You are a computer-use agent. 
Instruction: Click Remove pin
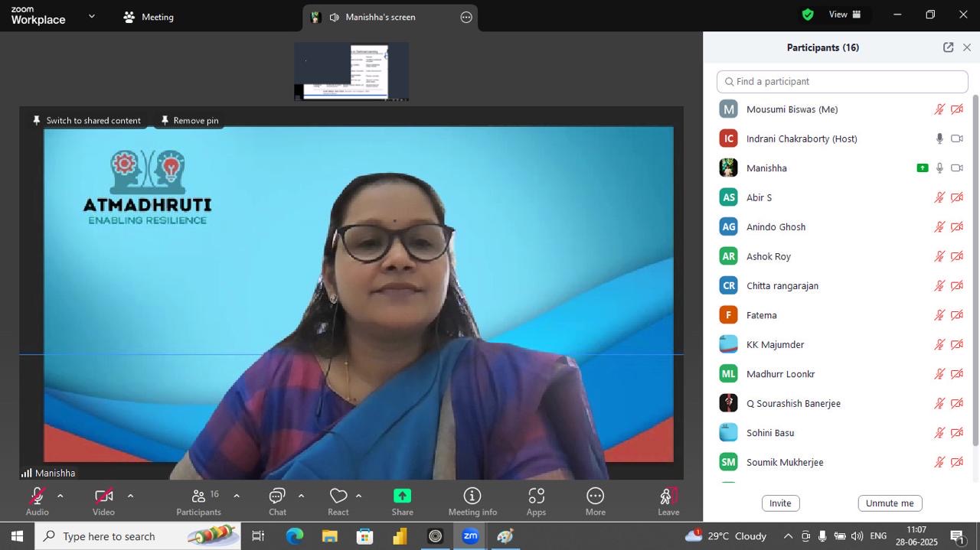point(189,120)
